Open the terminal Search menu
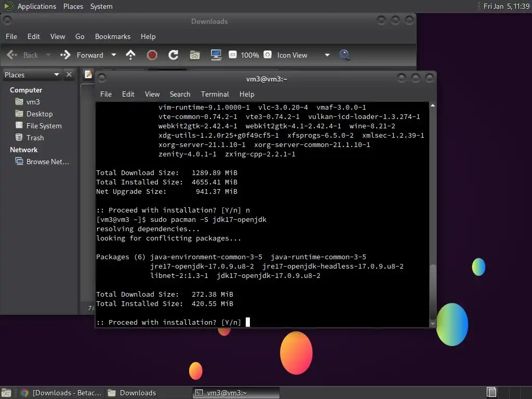This screenshot has width=532, height=399. tap(180, 94)
